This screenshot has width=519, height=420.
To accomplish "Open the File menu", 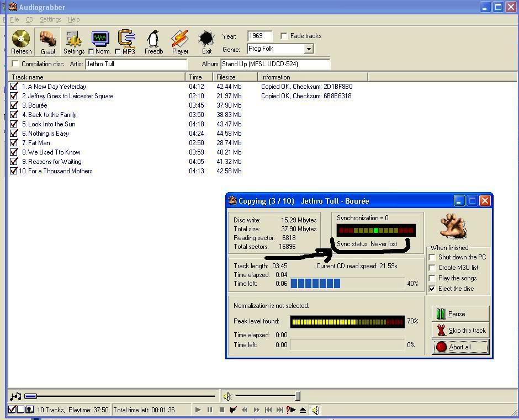I will coord(14,19).
